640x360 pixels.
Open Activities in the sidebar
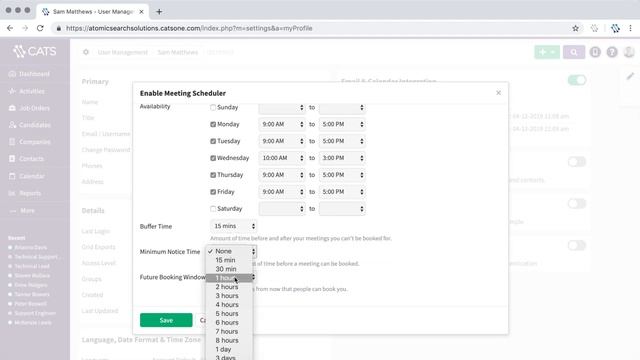tap(27, 91)
